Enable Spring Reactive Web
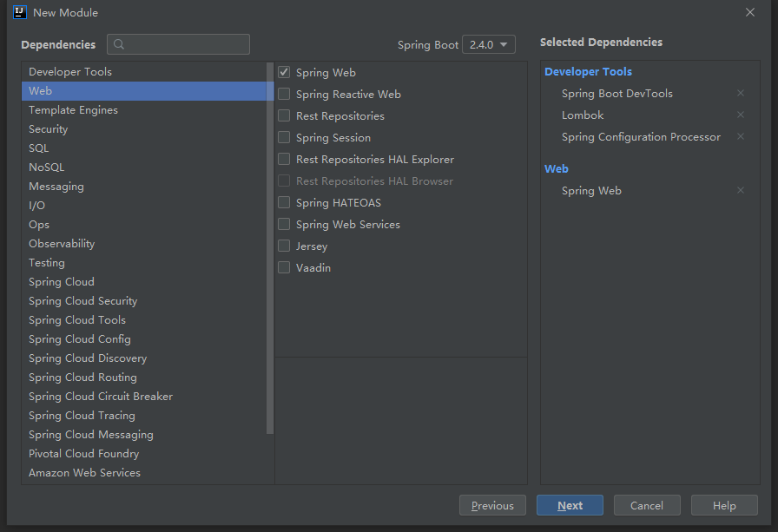 282,94
